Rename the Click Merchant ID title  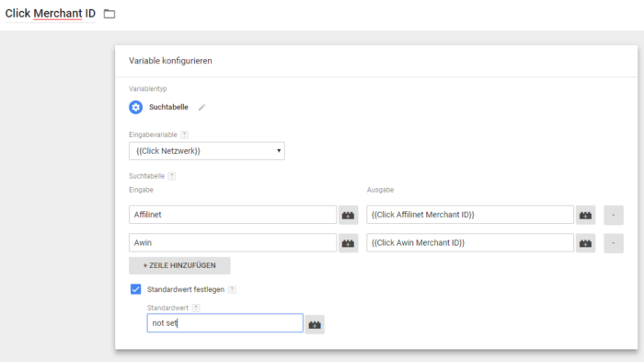click(50, 14)
